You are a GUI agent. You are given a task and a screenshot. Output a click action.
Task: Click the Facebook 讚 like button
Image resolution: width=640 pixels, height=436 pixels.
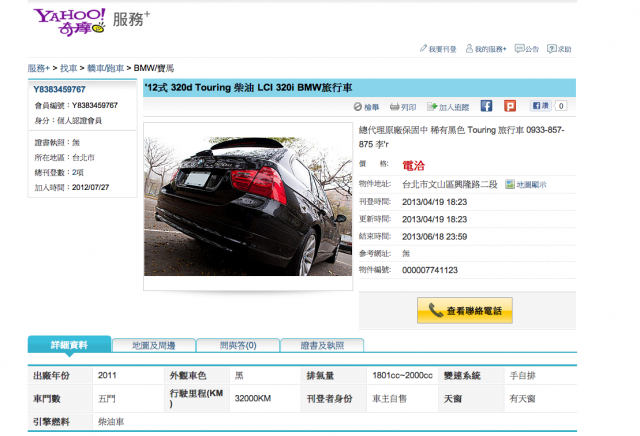tap(540, 106)
